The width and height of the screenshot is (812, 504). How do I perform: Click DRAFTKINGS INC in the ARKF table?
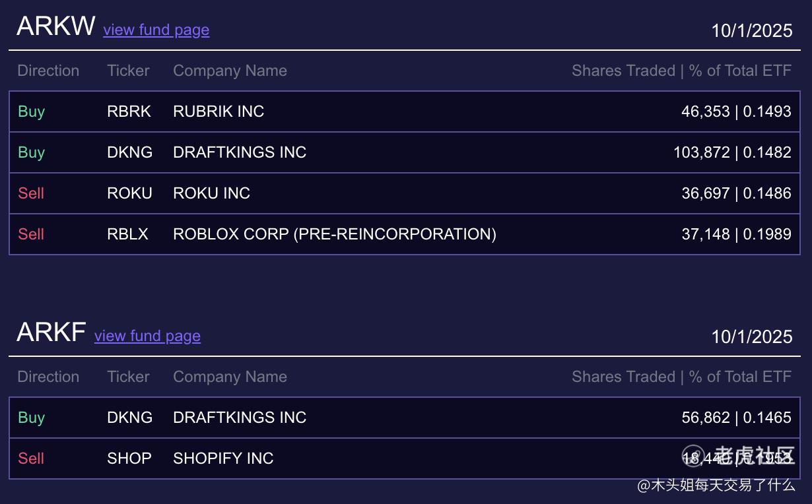click(240, 418)
